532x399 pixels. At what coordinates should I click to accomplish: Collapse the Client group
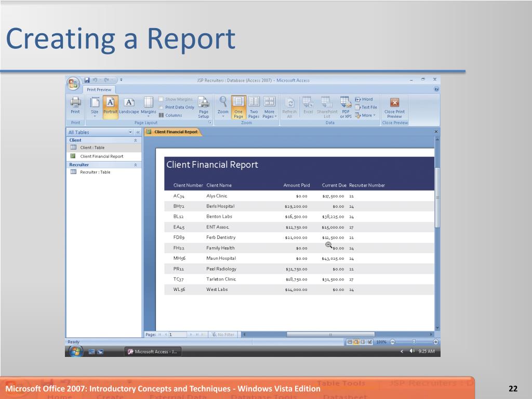click(136, 140)
